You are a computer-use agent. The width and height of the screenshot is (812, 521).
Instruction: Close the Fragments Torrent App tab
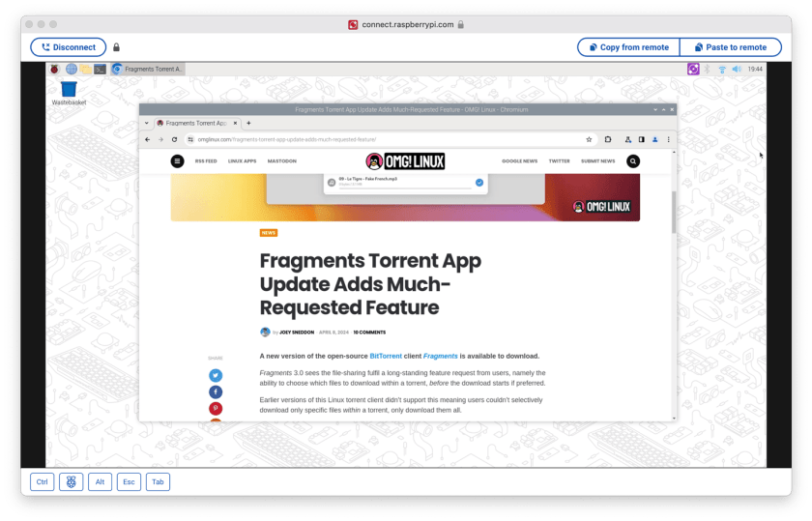pos(235,124)
